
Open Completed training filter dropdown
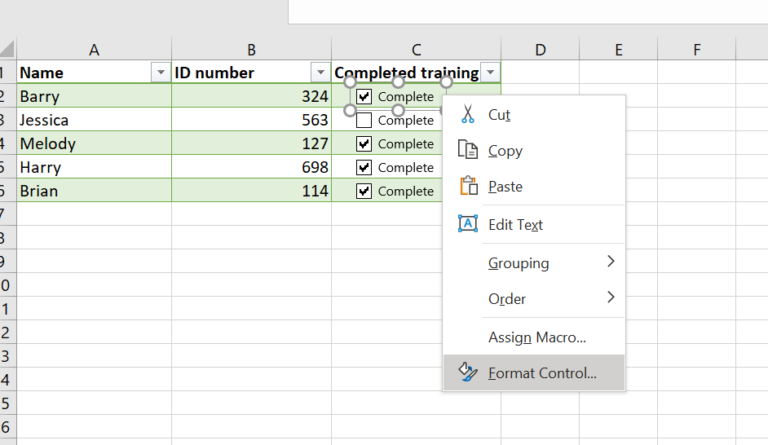[490, 73]
